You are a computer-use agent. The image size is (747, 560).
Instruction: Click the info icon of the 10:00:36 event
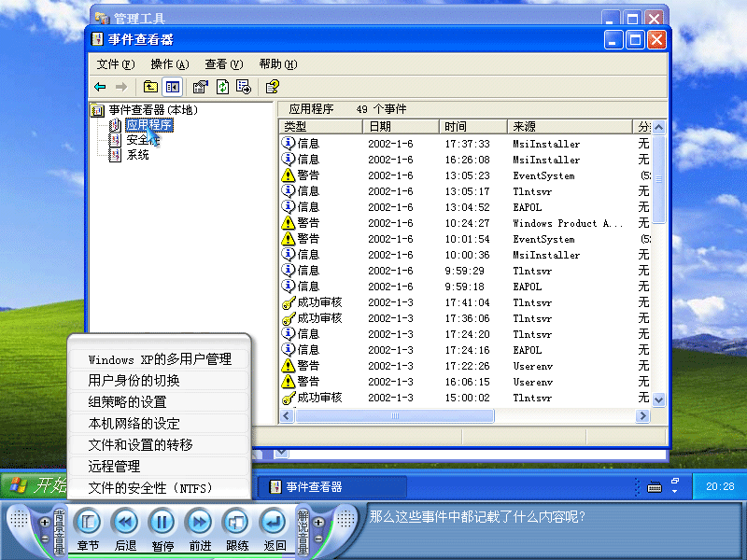coord(289,254)
